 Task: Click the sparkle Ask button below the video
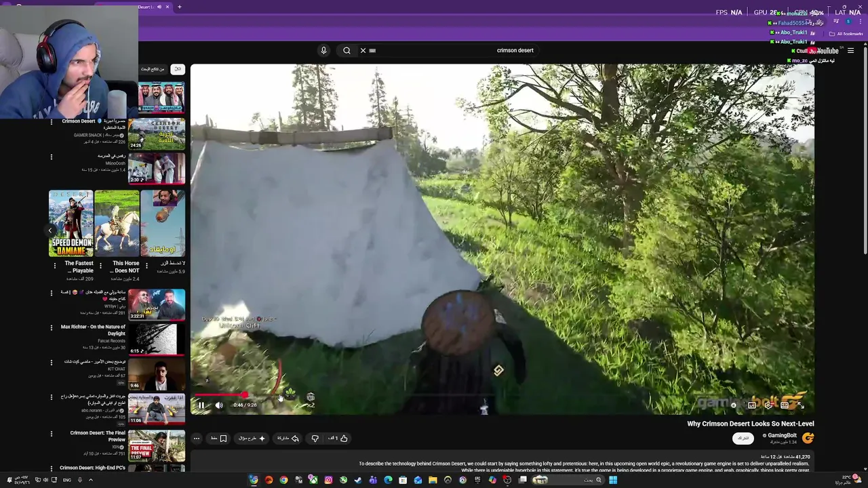[252, 439]
